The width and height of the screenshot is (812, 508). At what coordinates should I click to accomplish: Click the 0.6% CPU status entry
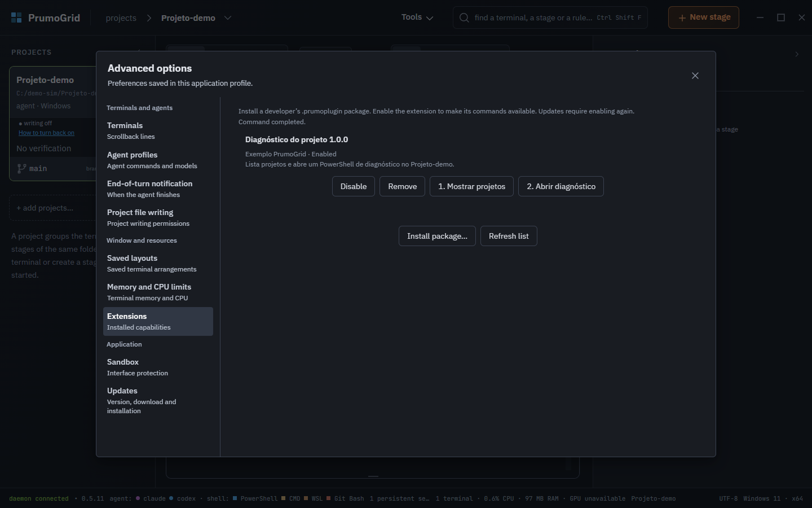[499, 498]
